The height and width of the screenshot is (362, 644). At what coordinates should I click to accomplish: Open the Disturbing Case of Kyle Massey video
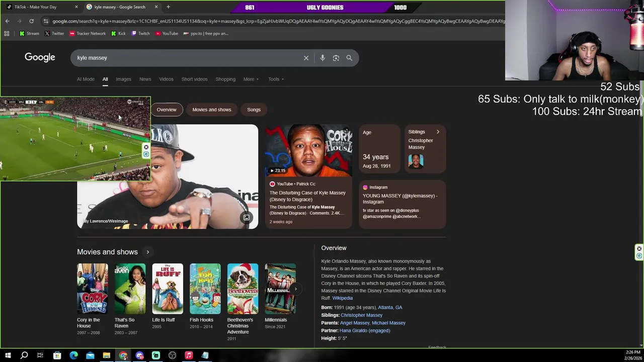pyautogui.click(x=308, y=176)
